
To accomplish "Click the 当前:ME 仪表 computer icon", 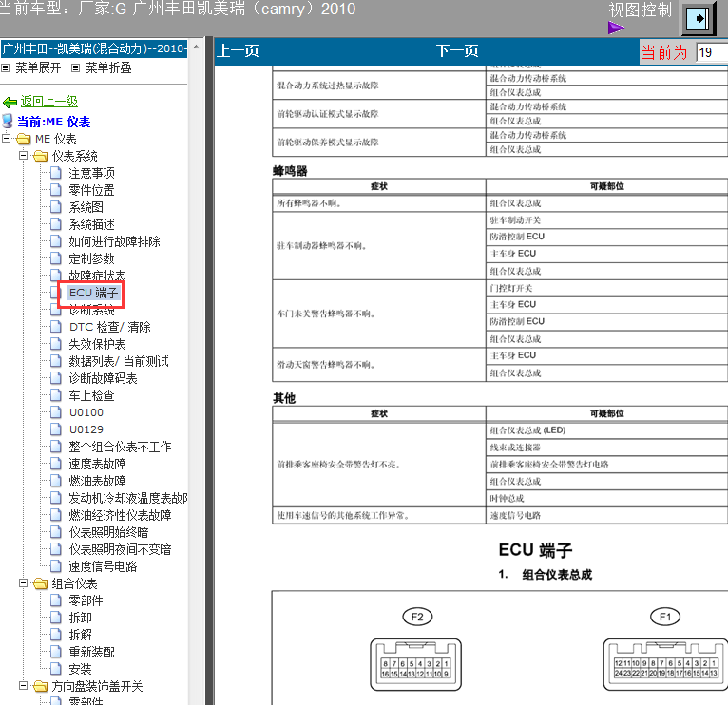I will tap(8, 121).
